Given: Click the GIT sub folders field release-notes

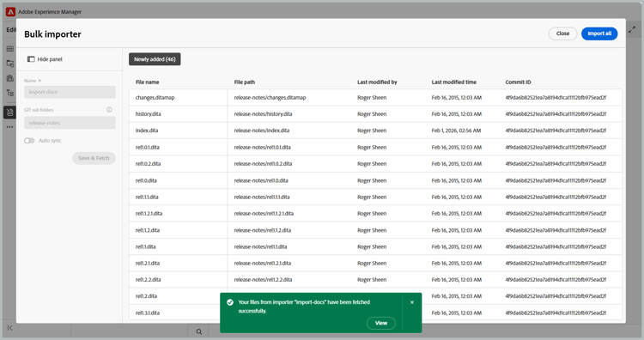Looking at the screenshot, I should [x=70, y=123].
